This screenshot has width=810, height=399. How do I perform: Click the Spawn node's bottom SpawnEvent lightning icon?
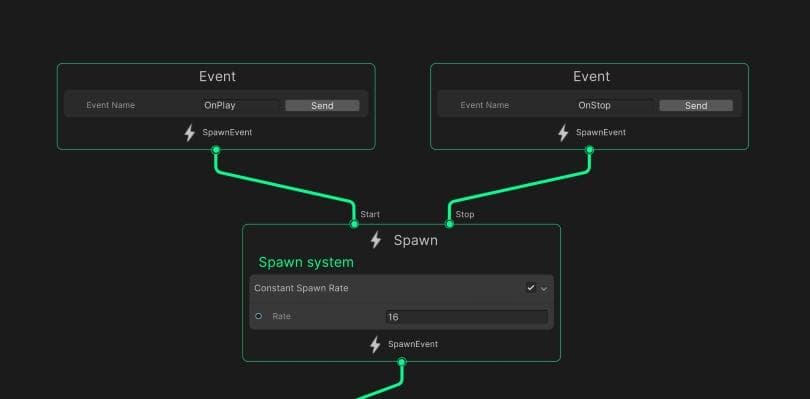376,345
